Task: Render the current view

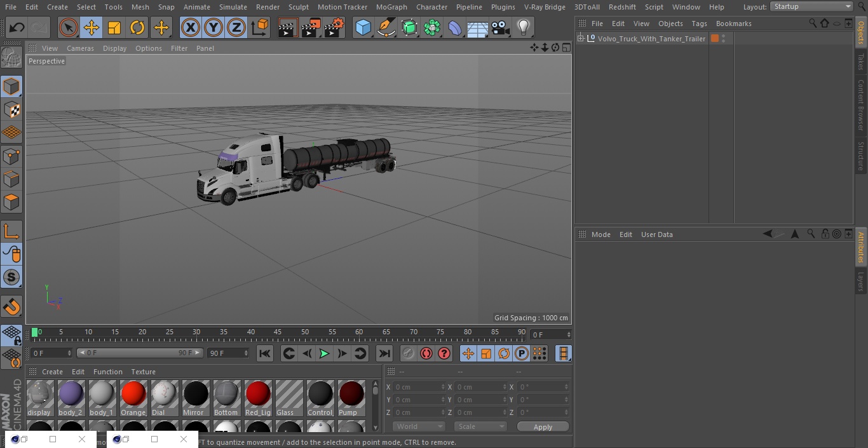Action: click(x=288, y=28)
